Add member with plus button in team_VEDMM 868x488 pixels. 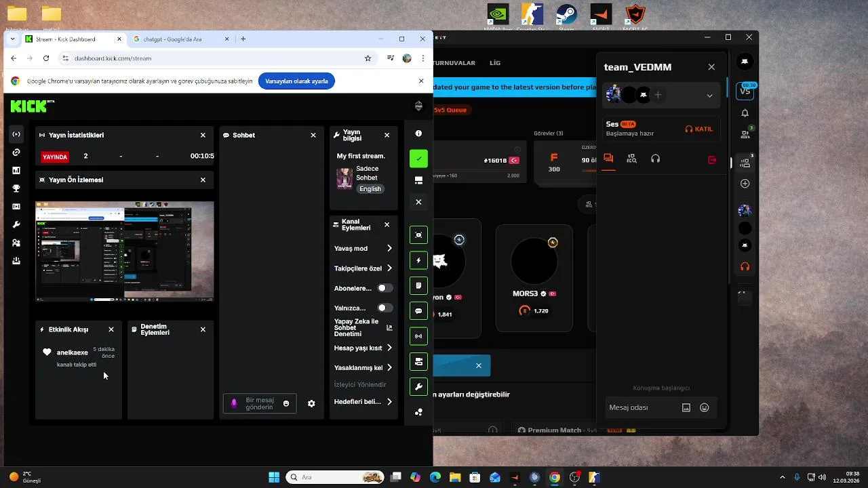(x=658, y=95)
